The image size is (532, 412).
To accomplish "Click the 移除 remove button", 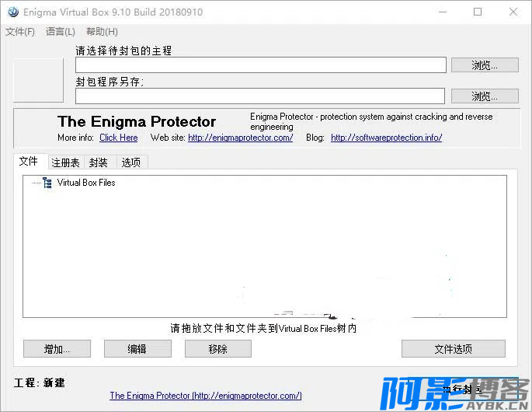I will coord(218,349).
